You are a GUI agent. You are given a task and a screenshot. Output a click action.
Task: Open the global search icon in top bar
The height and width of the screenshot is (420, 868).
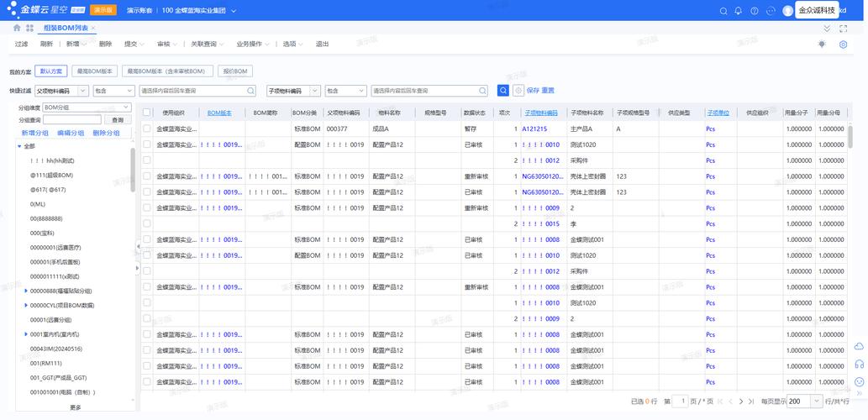[x=723, y=11]
